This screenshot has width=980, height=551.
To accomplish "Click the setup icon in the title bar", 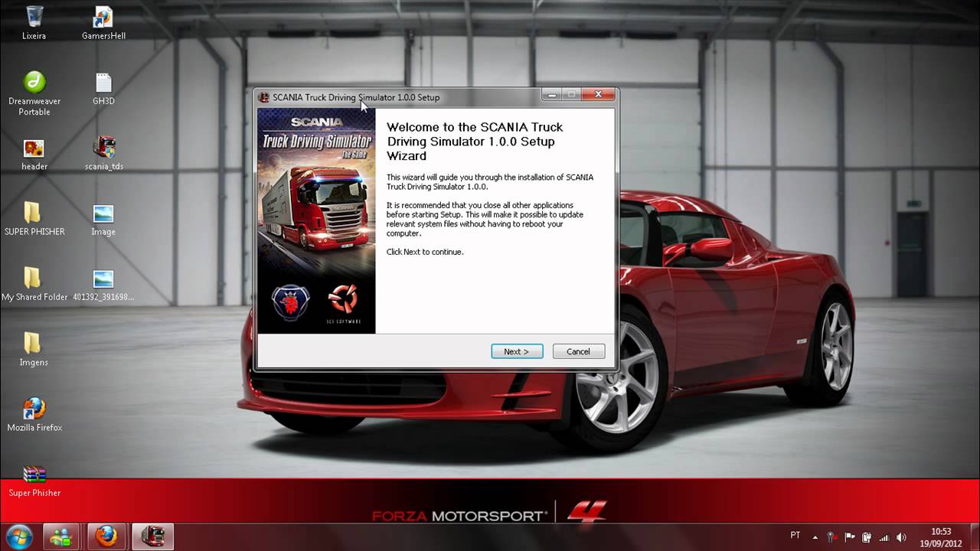I will [x=264, y=97].
